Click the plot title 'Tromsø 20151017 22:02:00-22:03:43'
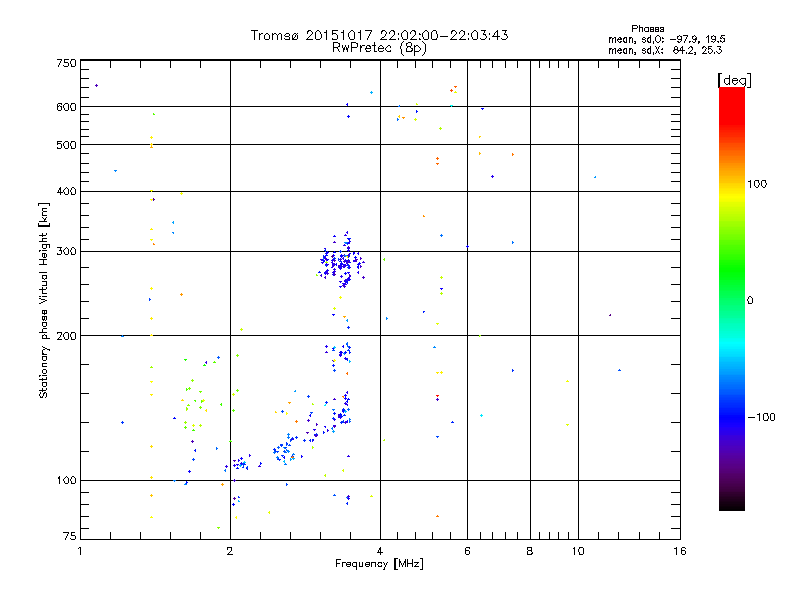800x600 pixels. pyautogui.click(x=379, y=35)
